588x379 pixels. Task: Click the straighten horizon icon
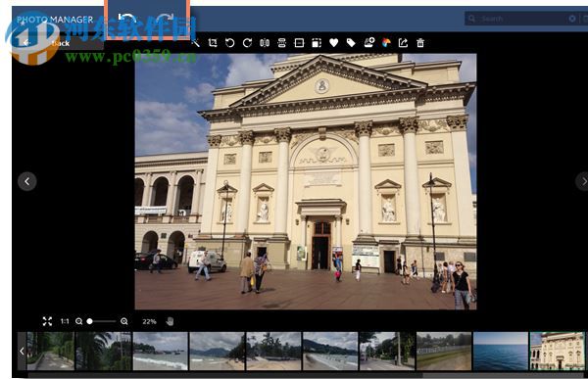299,43
